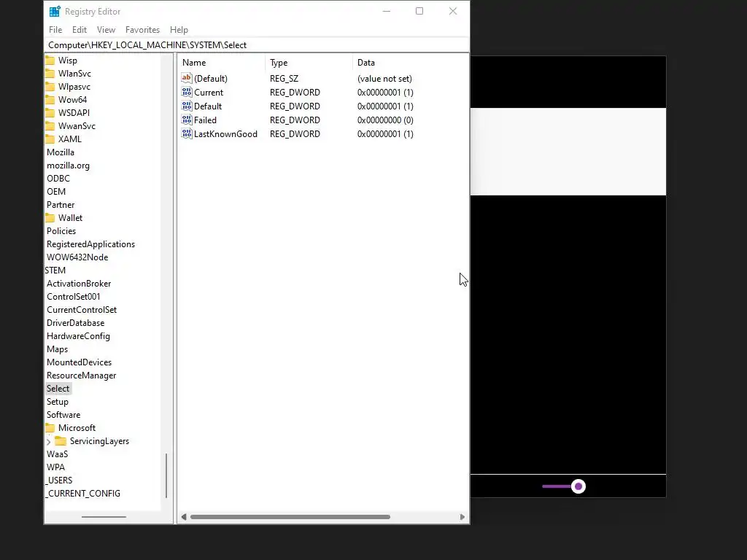Click the Registry Editor app icon in title bar
Screen dimensions: 747x560
pyautogui.click(x=55, y=11)
